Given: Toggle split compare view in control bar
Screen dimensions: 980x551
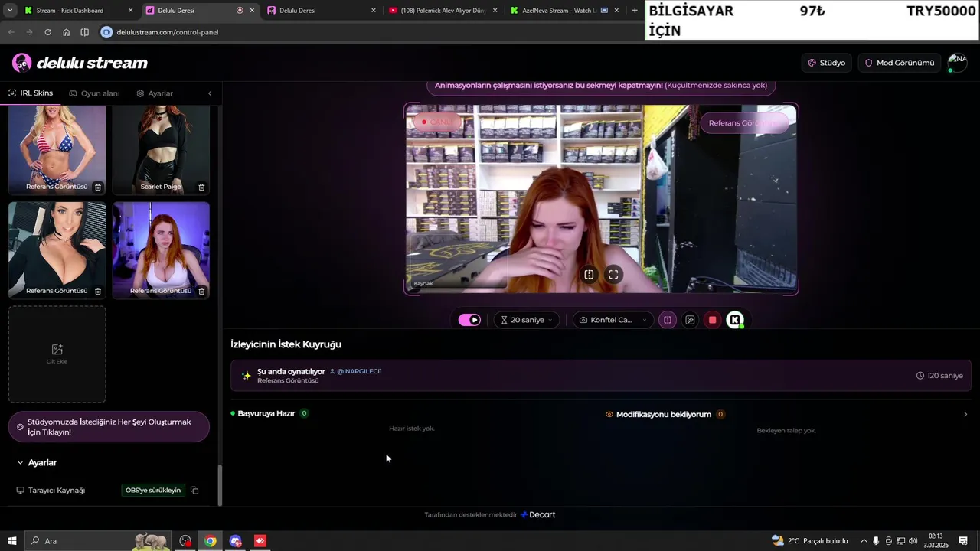Looking at the screenshot, I should point(668,320).
